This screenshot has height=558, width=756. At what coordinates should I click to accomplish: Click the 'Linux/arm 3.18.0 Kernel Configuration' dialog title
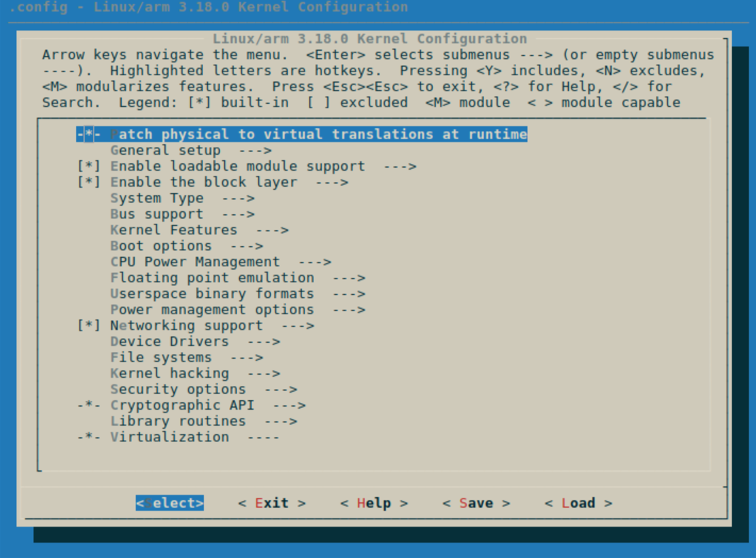(x=369, y=39)
